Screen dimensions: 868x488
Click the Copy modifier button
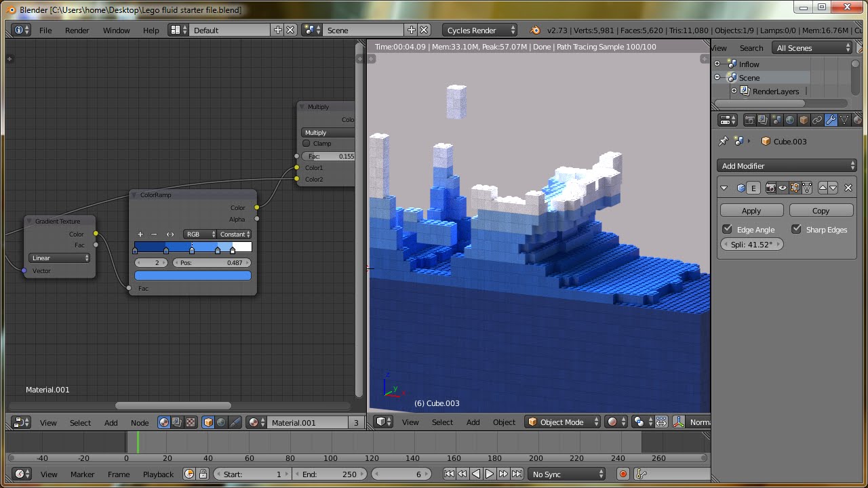821,210
